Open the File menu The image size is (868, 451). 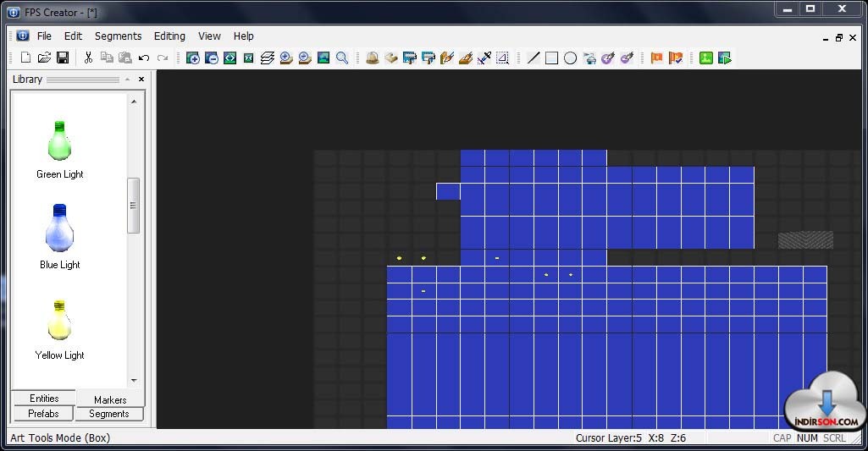[x=44, y=36]
